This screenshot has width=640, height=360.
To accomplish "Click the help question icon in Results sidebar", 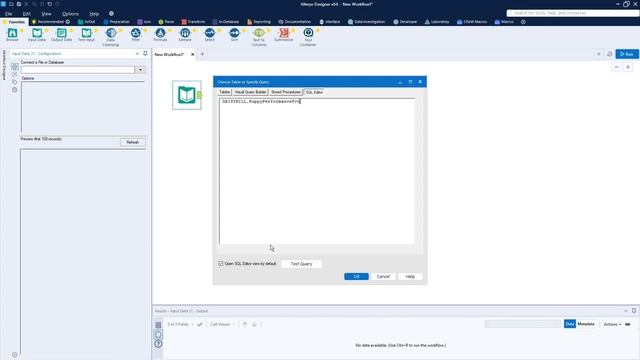I will click(x=158, y=344).
